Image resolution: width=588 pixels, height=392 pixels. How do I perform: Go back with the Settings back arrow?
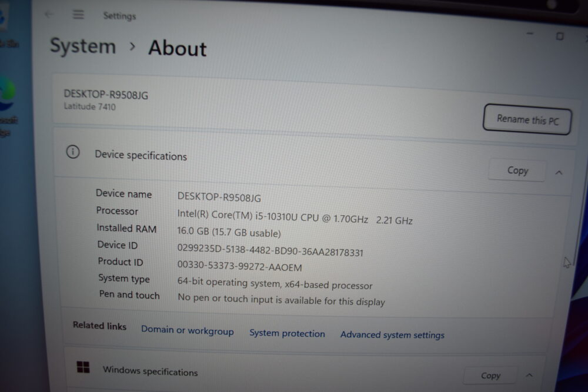pyautogui.click(x=49, y=14)
